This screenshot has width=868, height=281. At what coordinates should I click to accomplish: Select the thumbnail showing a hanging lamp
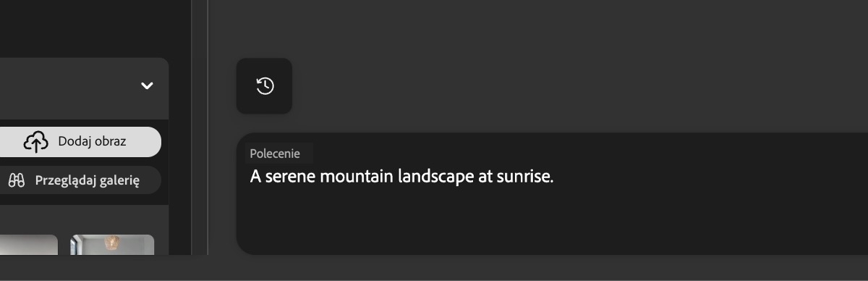click(x=112, y=245)
